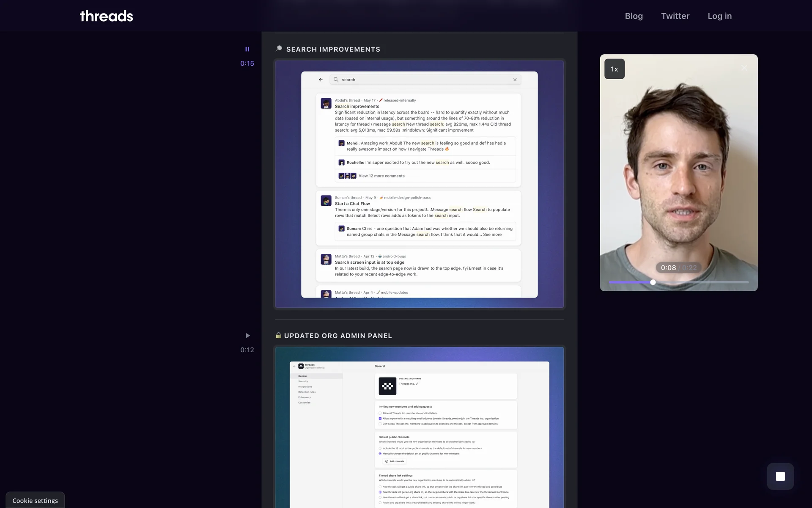
Task: Open Cookie settings
Action: click(35, 500)
